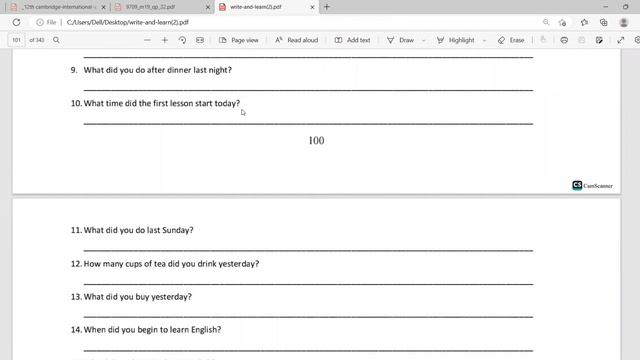This screenshot has height=360, width=640.
Task: Start Read aloud
Action: (x=297, y=40)
